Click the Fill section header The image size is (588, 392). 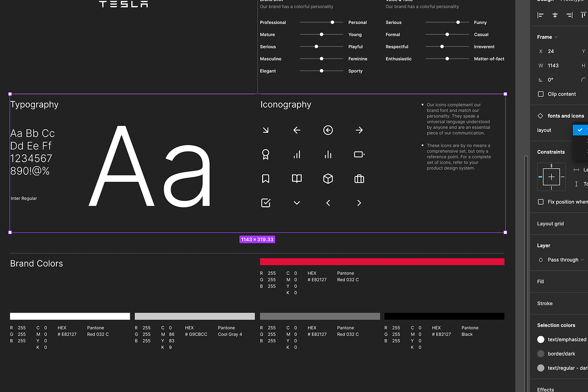click(x=540, y=282)
